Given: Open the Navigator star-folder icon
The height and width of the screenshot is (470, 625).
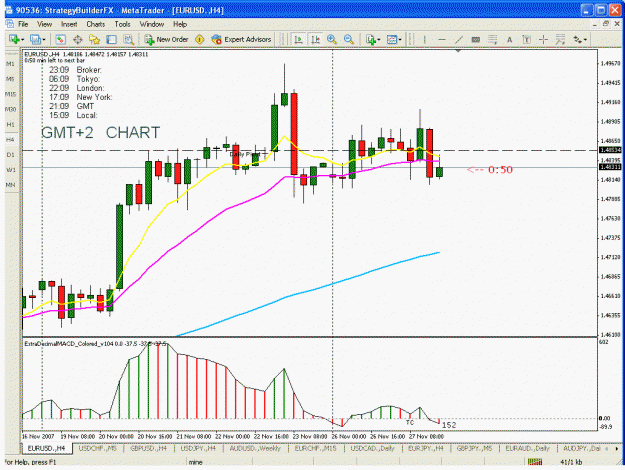Looking at the screenshot, I should point(94,39).
